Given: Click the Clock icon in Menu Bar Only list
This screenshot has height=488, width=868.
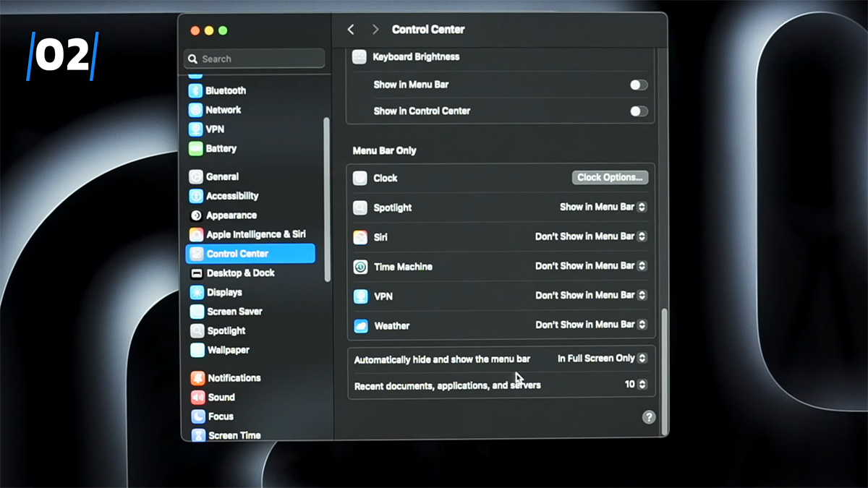Looking at the screenshot, I should (360, 178).
